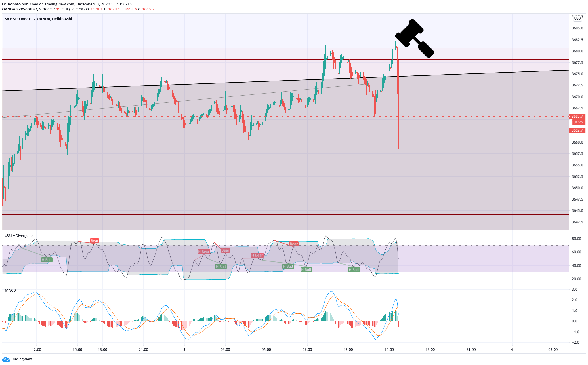Click the leftmost Bear divergence label

click(x=94, y=241)
